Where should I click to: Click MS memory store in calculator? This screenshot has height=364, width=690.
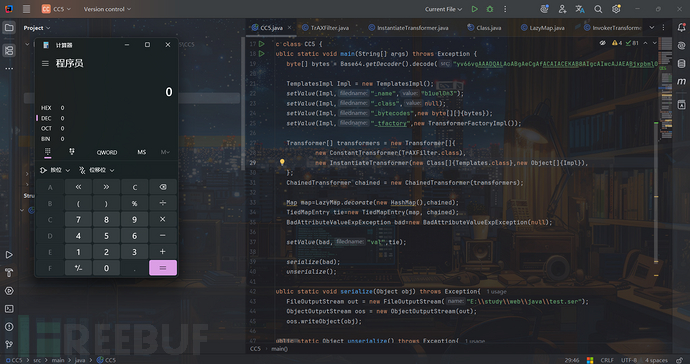(141, 152)
